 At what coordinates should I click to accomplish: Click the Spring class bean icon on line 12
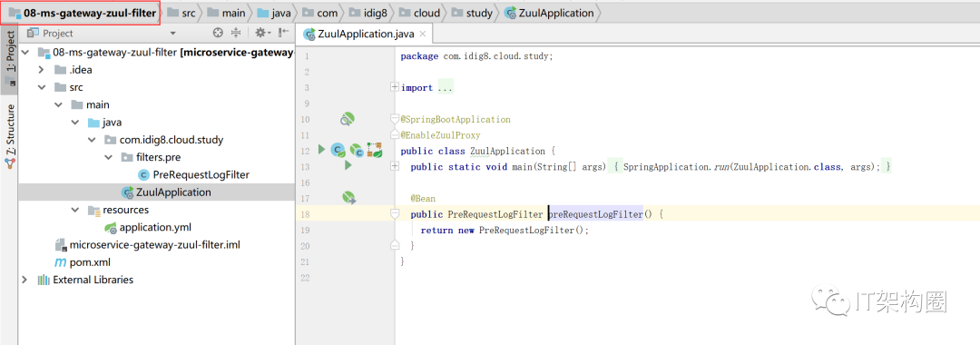[x=338, y=150]
